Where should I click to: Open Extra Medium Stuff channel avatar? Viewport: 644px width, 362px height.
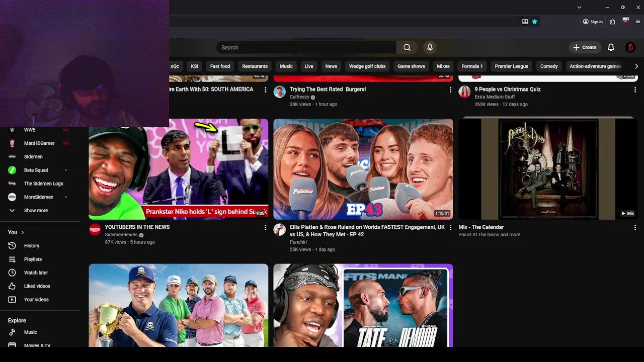pyautogui.click(x=464, y=92)
